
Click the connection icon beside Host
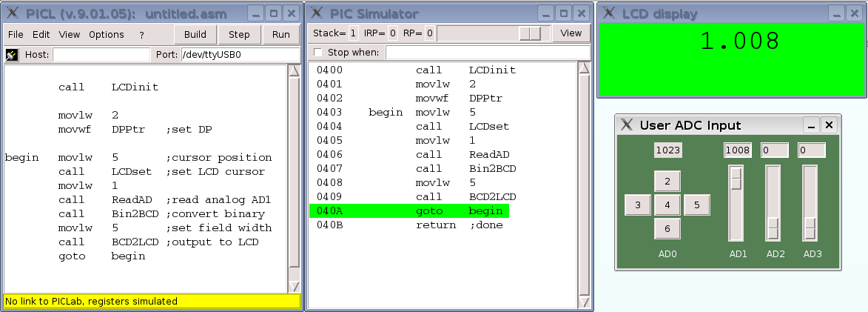click(x=12, y=54)
